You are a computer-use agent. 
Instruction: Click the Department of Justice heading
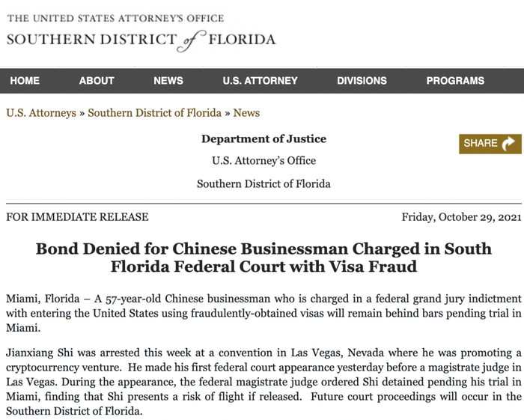click(x=263, y=139)
